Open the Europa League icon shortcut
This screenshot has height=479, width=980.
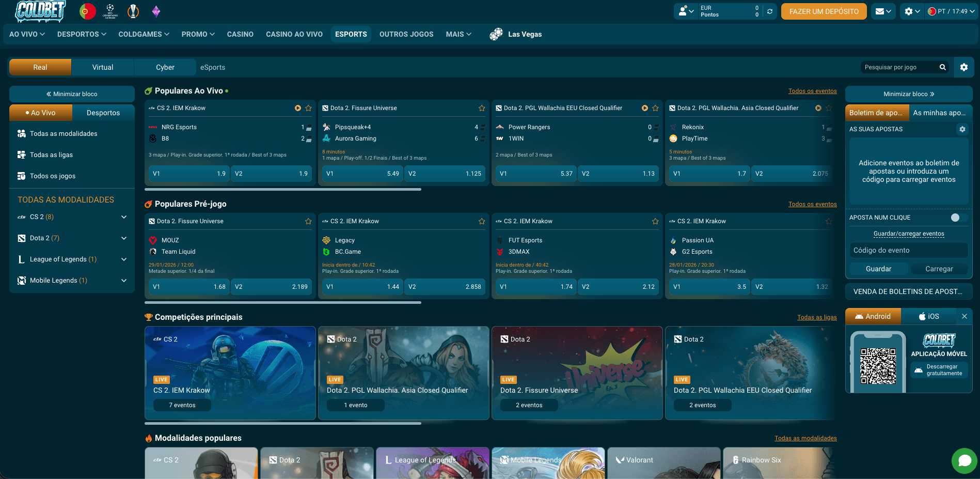(133, 11)
